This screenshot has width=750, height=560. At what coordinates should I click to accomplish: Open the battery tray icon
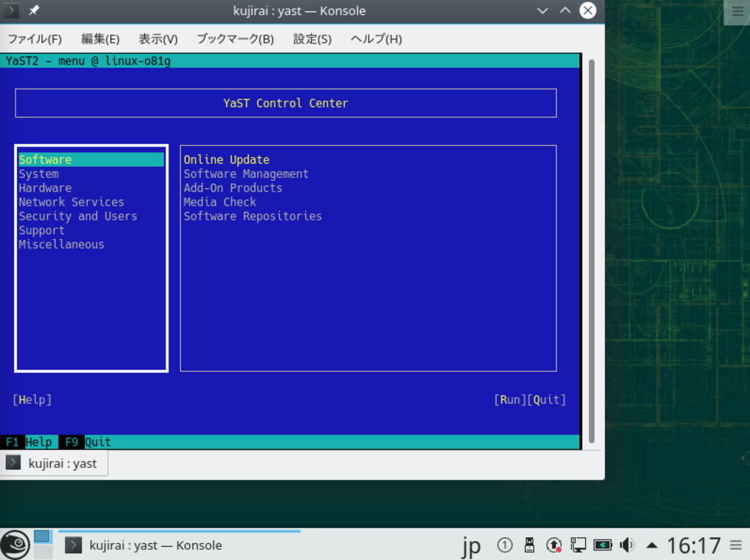(x=603, y=545)
